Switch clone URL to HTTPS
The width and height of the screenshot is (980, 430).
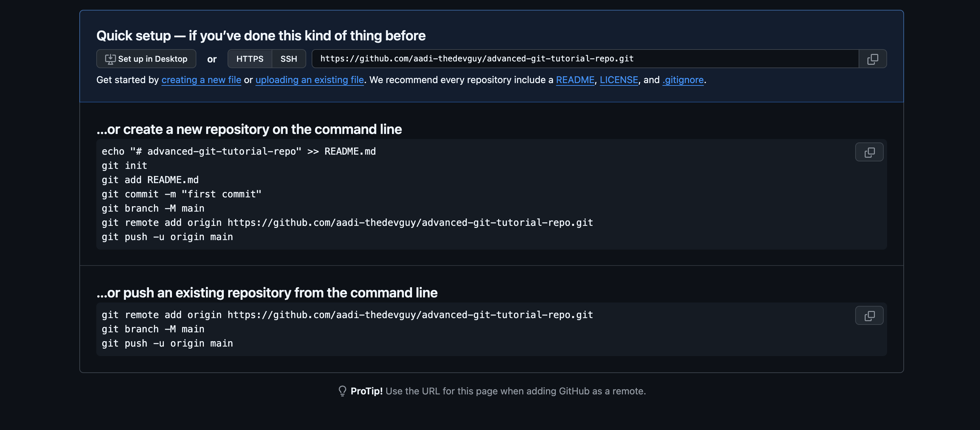coord(250,59)
